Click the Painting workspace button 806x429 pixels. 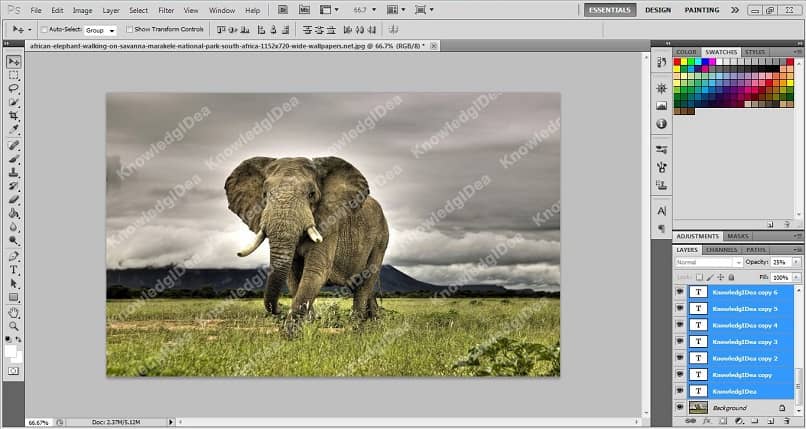tap(701, 10)
